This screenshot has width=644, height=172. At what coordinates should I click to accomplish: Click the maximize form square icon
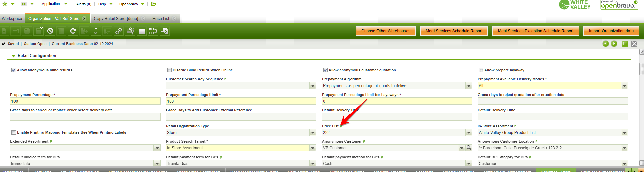pyautogui.click(x=625, y=44)
